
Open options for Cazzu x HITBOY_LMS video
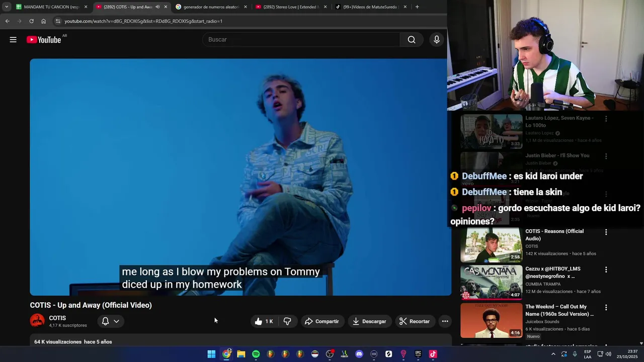(606, 269)
